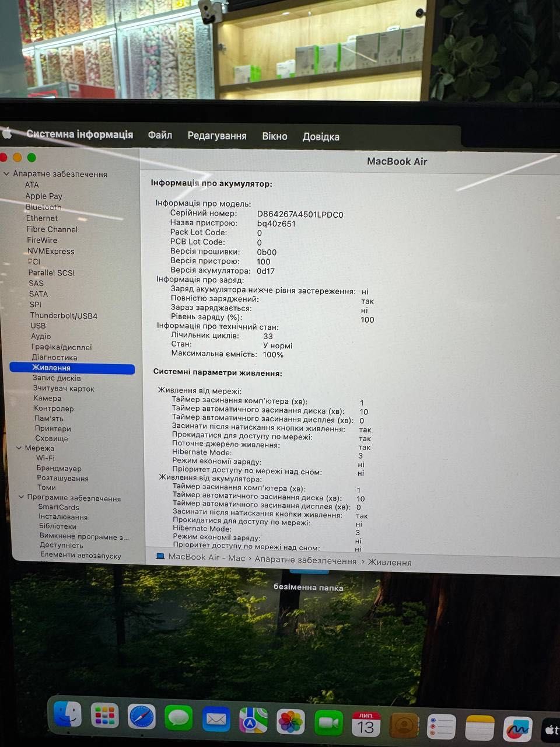
Task: Select the highlighted Живлення sidebar row
Action: (72, 368)
